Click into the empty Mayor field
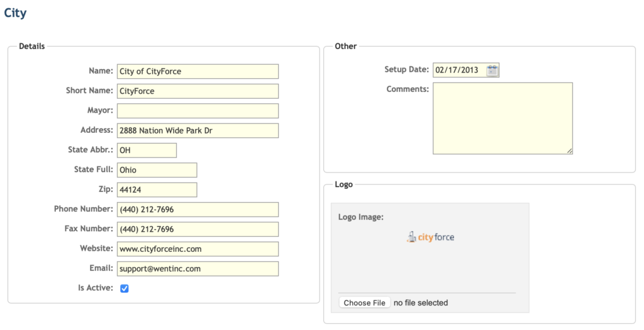Viewport: 644px width, 330px height. [197, 111]
